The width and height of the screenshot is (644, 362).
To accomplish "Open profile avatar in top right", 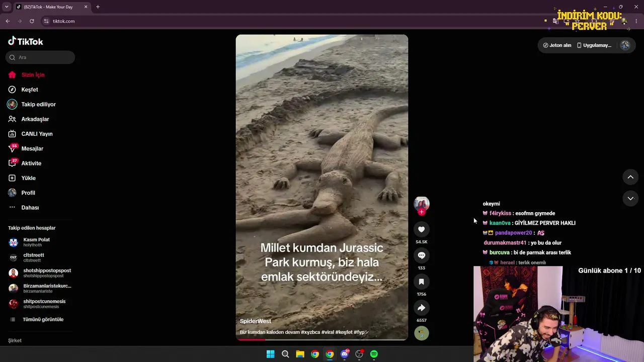I will click(x=625, y=45).
